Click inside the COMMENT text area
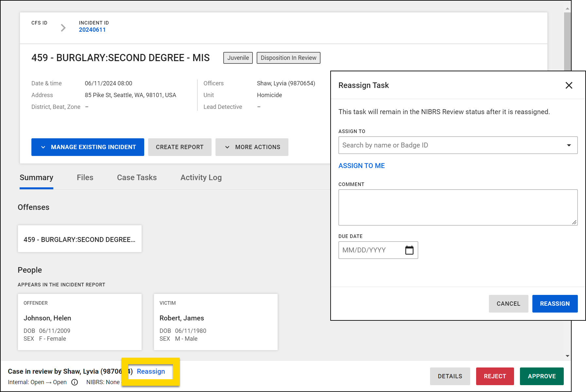Image resolution: width=586 pixels, height=392 pixels. 458,207
